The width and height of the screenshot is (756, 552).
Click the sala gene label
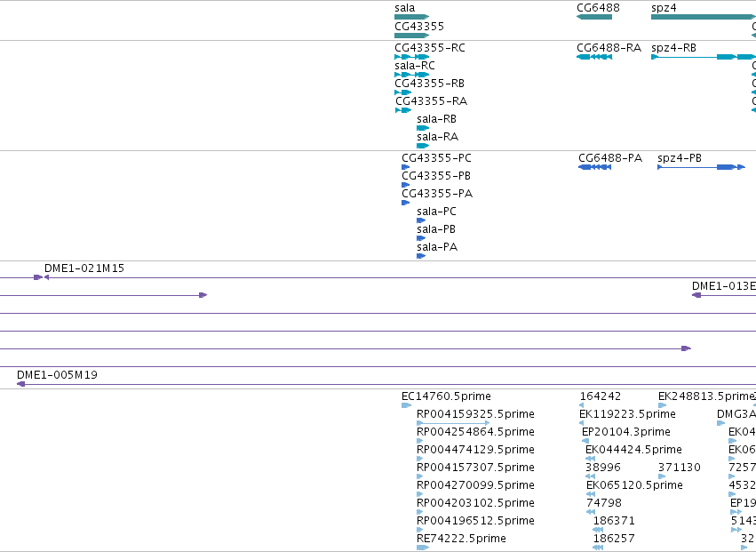(404, 8)
